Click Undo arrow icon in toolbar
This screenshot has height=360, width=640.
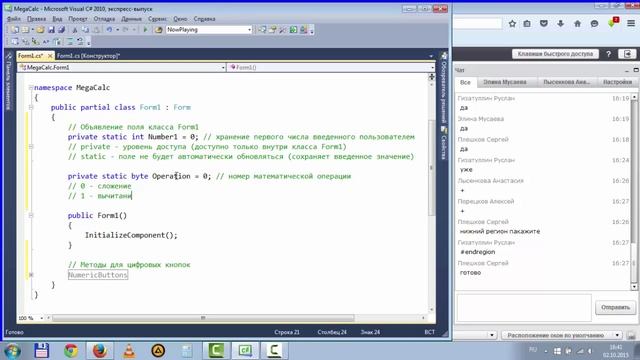[x=109, y=30]
